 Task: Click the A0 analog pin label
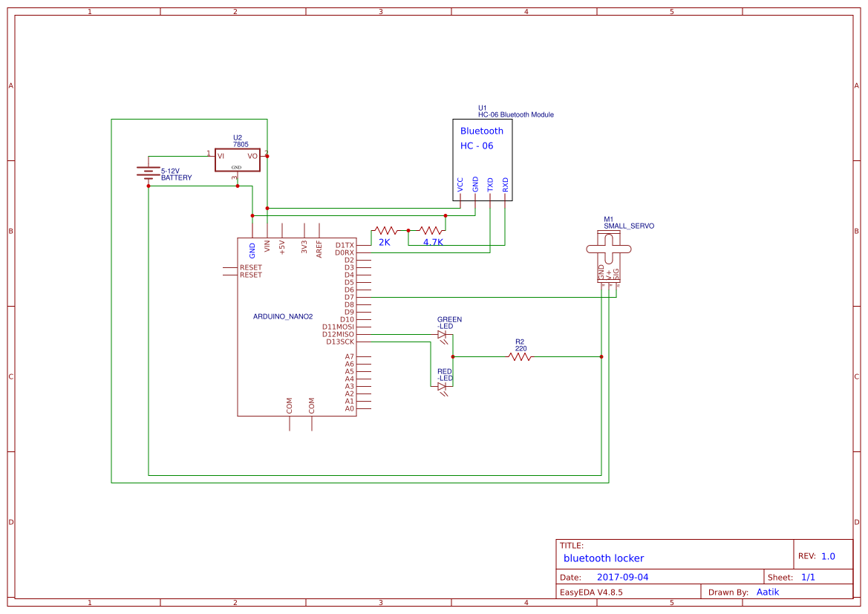click(349, 409)
